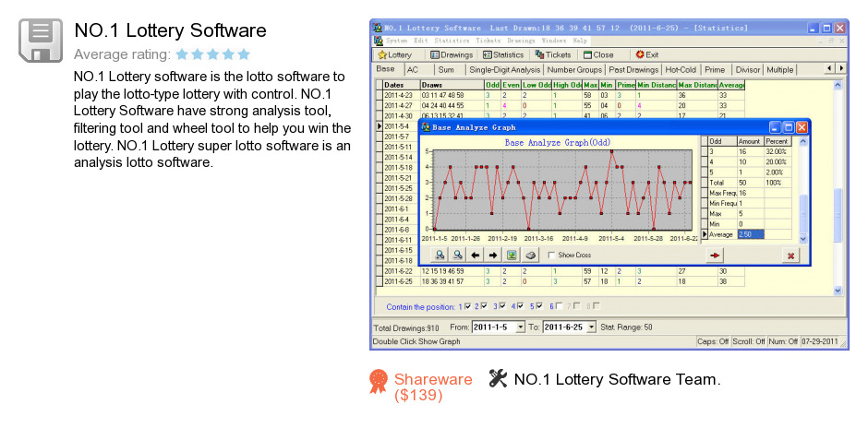Check position 6 checkbox

pos(559,306)
